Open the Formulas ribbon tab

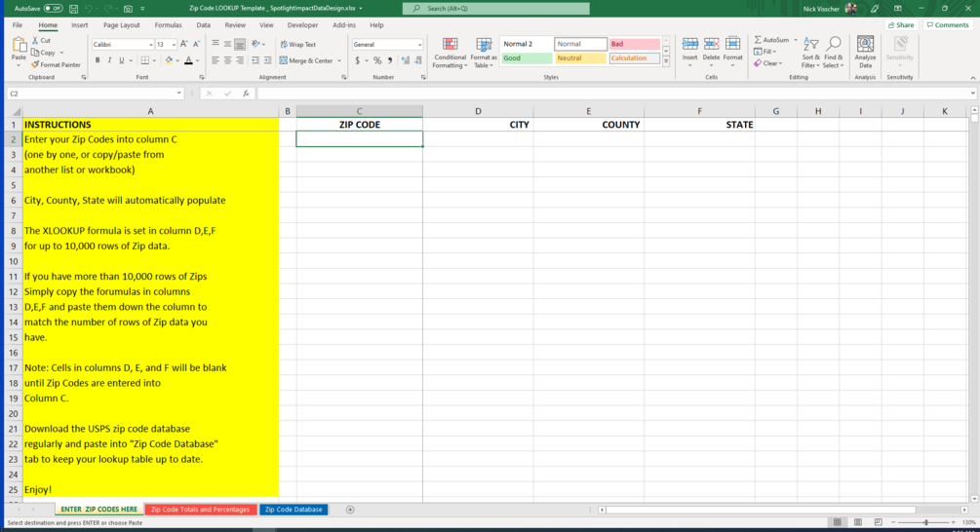(168, 25)
